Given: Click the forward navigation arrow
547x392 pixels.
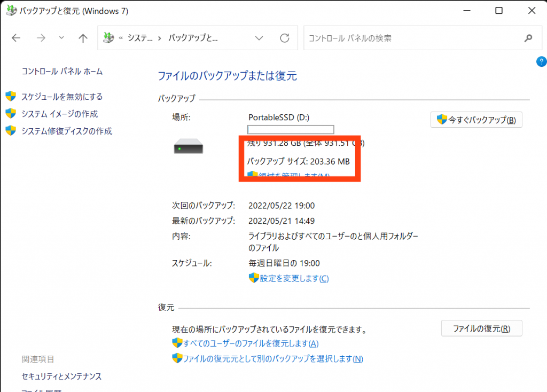Looking at the screenshot, I should 42,38.
